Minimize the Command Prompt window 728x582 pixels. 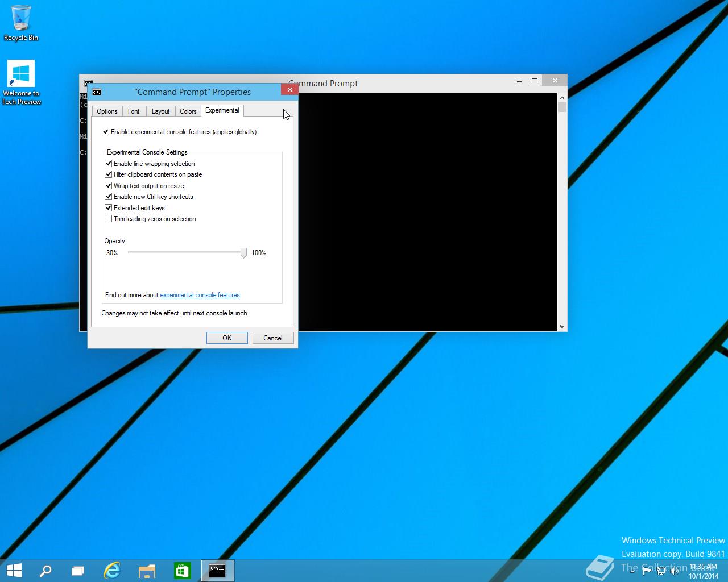(x=519, y=81)
